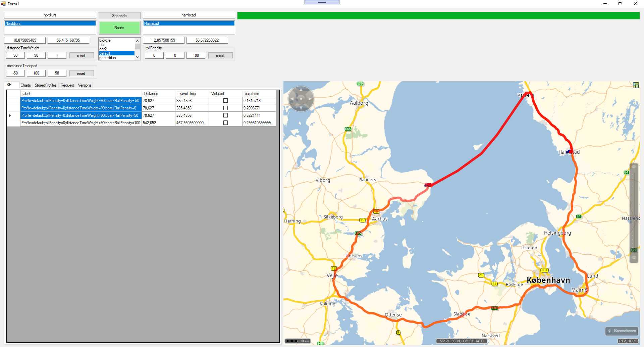The image size is (644, 347).
Task: Check Violated box for boat/RailPenalty=-50 row
Action: tap(225, 101)
